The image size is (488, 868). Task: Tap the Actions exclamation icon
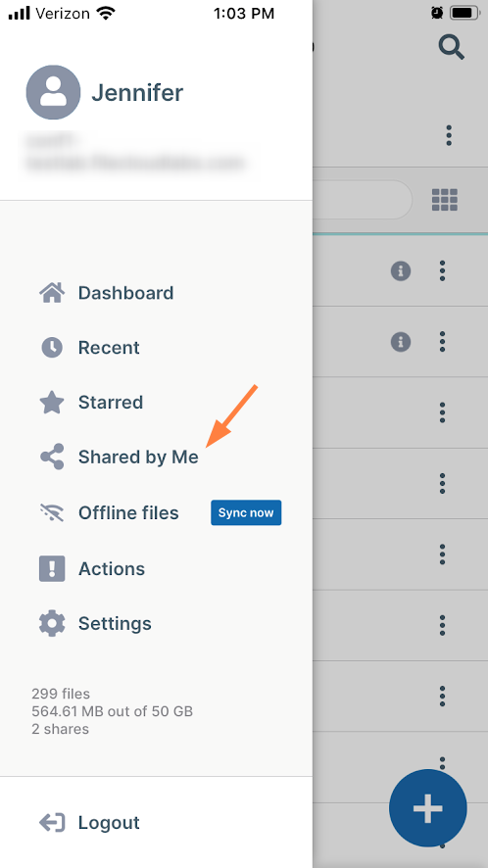tap(52, 568)
